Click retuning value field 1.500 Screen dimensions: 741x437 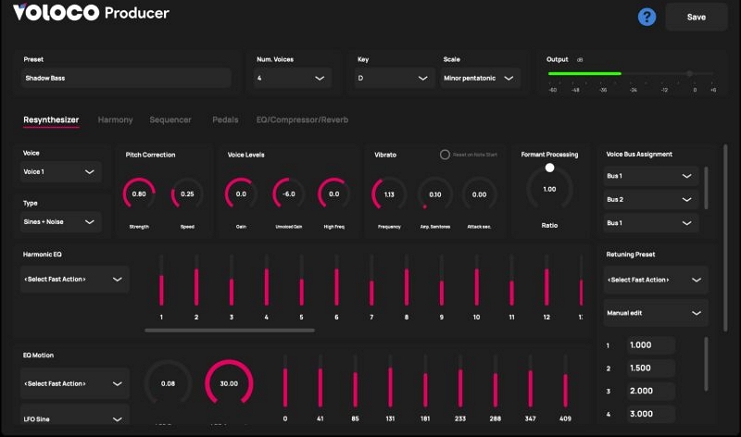coord(651,368)
